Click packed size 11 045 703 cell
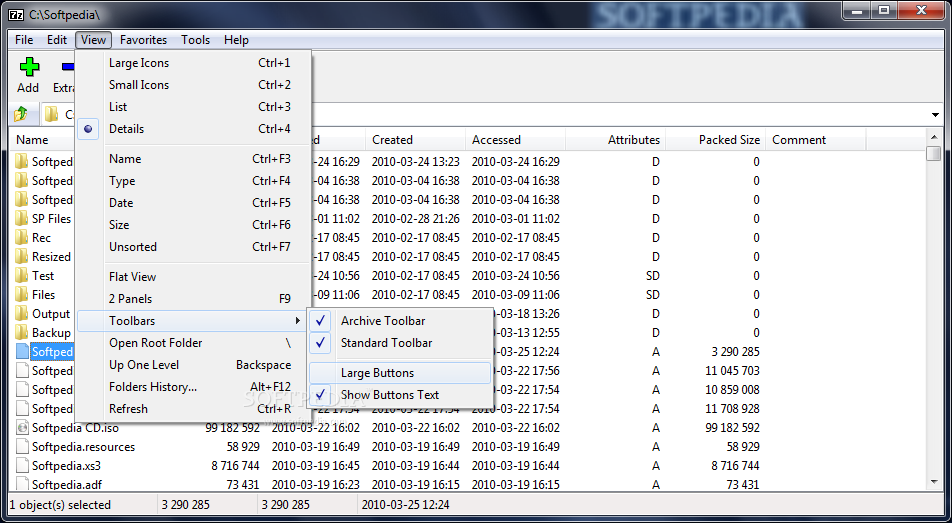Image resolution: width=952 pixels, height=523 pixels. (x=732, y=371)
